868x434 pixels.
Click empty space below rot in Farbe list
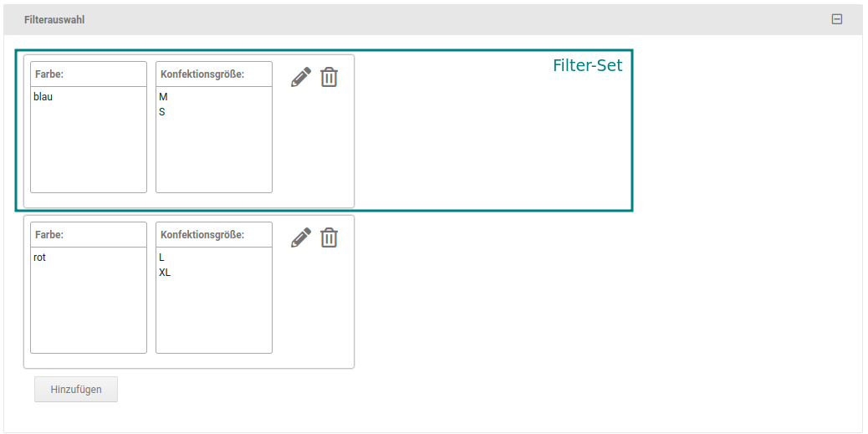point(88,309)
